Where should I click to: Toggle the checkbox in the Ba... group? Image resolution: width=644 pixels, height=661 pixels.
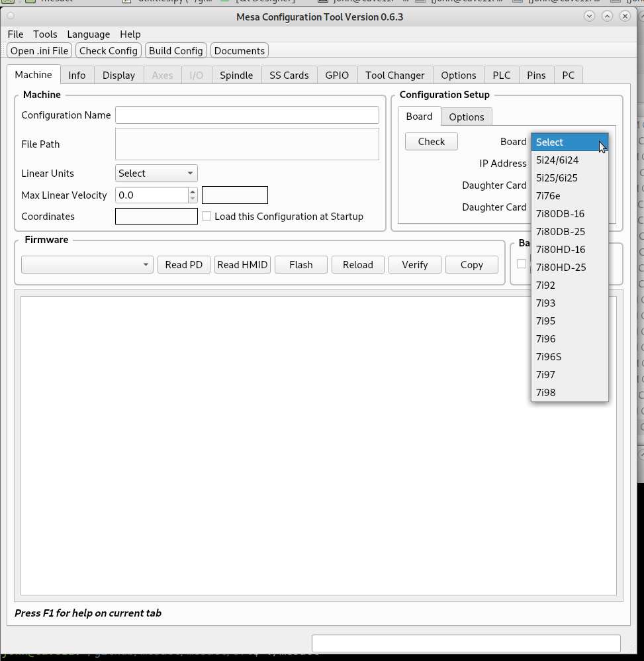pyautogui.click(x=522, y=264)
